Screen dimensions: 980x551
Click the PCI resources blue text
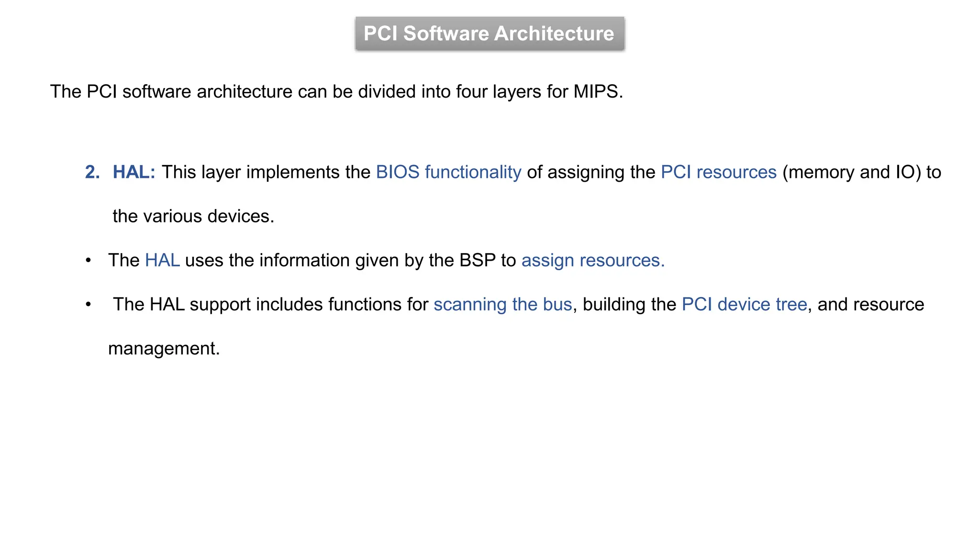718,172
